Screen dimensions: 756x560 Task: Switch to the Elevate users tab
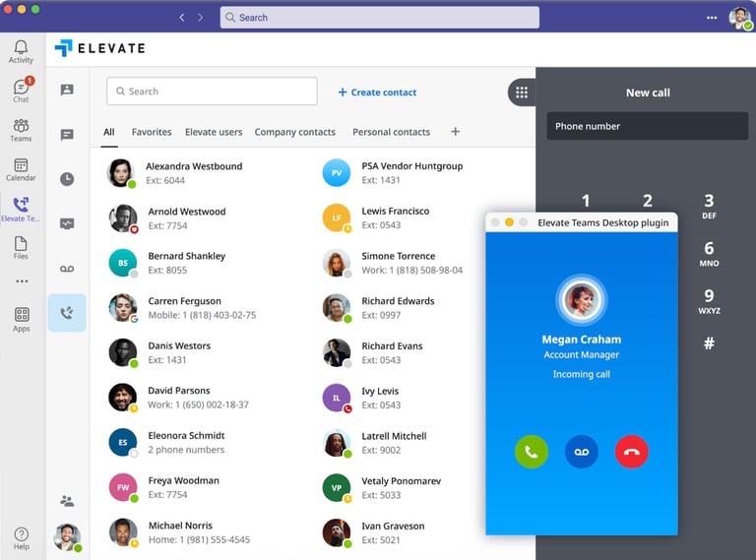(214, 132)
